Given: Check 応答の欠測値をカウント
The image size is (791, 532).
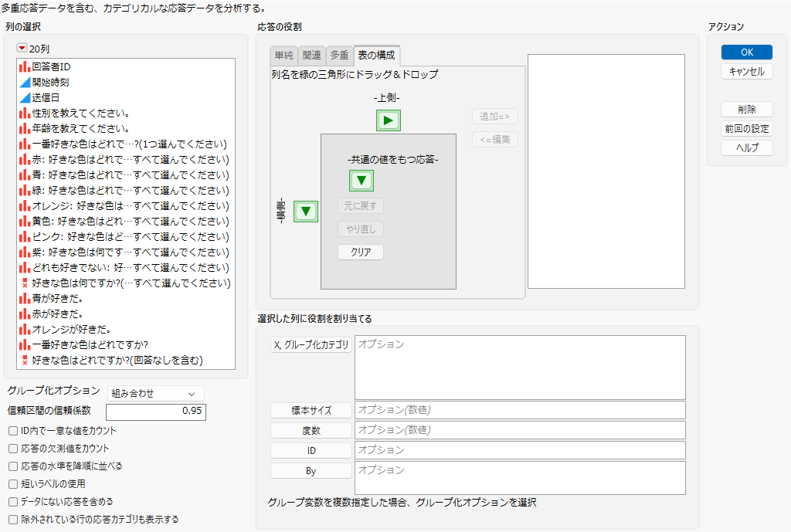Looking at the screenshot, I should point(13,449).
